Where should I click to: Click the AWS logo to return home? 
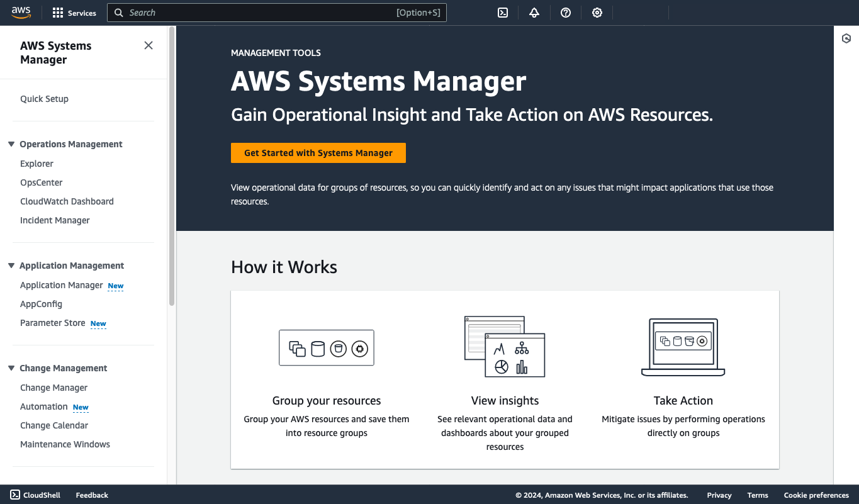(21, 12)
